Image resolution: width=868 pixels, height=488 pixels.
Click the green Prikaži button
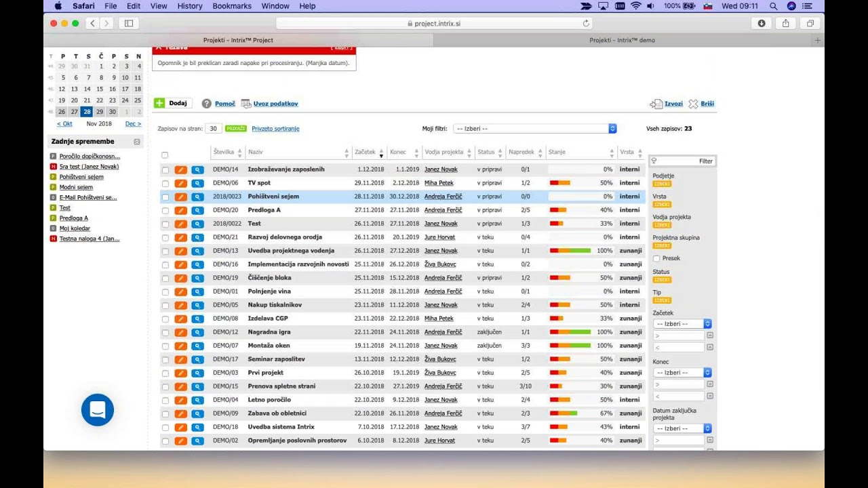236,128
